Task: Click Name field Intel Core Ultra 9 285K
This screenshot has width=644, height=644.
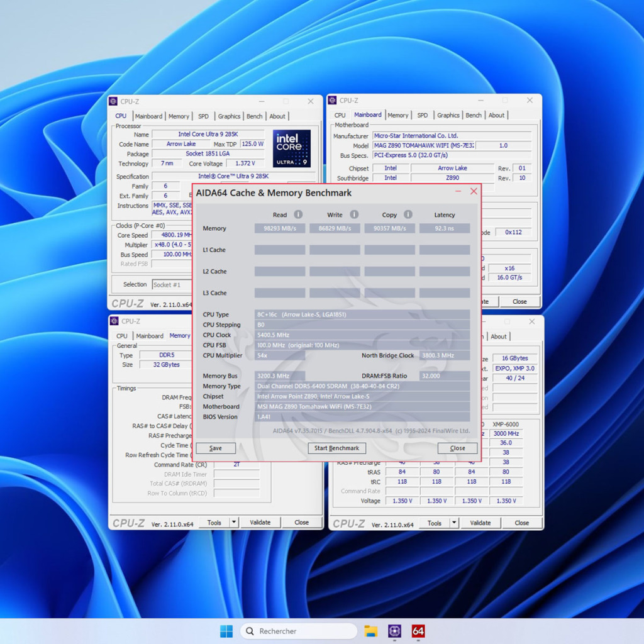Action: 208,135
